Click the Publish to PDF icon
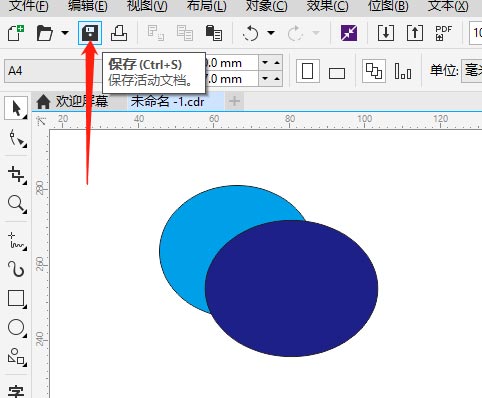Image resolution: width=482 pixels, height=398 pixels. (x=444, y=33)
